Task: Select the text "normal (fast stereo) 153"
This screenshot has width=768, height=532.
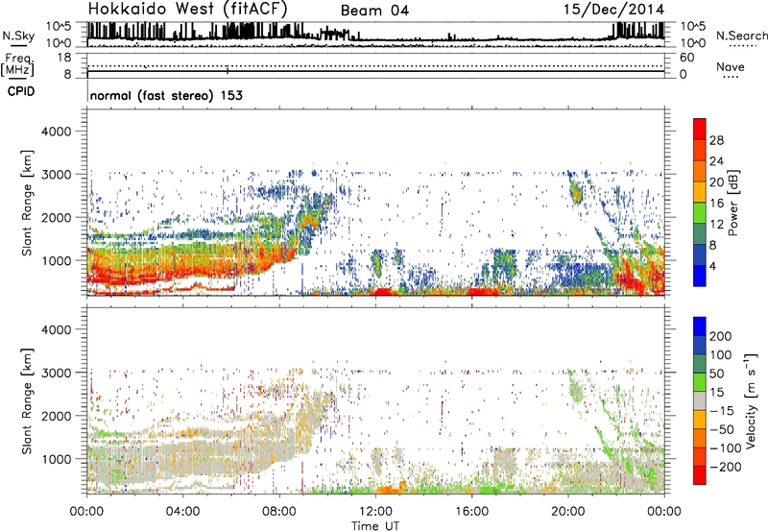Action: click(x=166, y=95)
